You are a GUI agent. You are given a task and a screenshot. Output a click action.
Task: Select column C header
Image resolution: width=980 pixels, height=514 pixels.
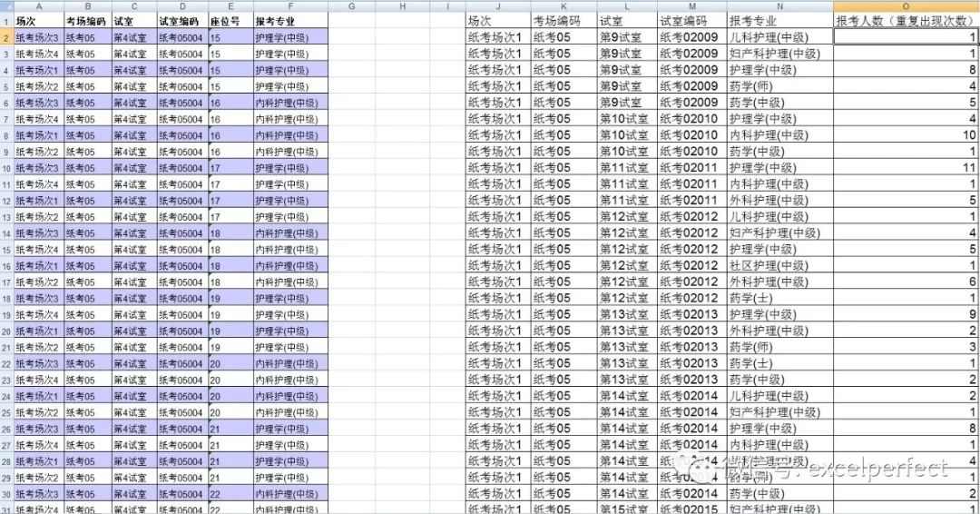134,6
